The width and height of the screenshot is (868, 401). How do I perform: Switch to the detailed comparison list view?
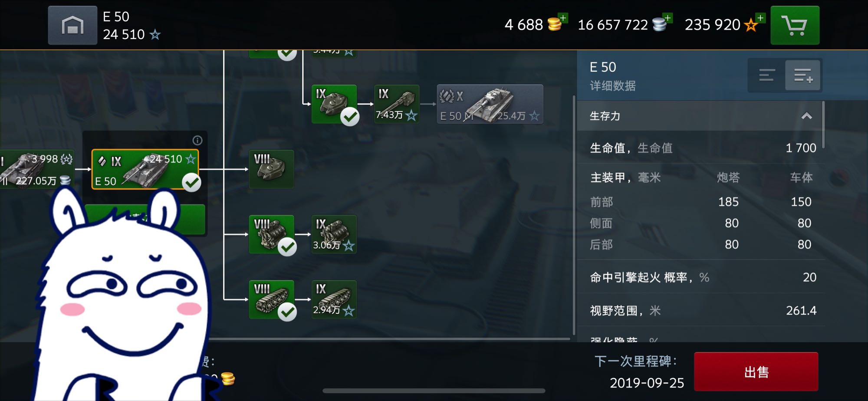pyautogui.click(x=803, y=75)
